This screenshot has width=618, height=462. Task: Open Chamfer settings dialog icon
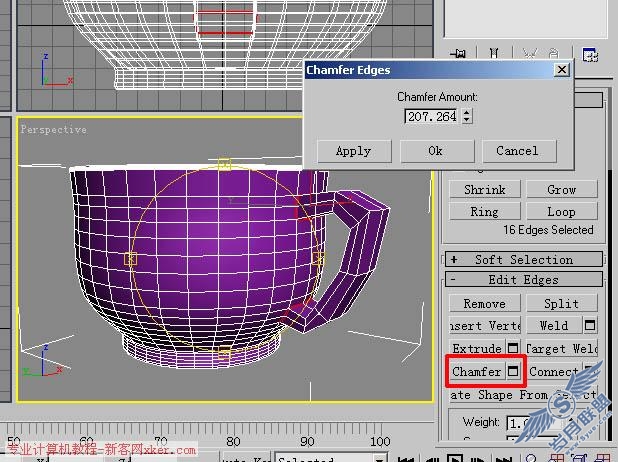513,371
